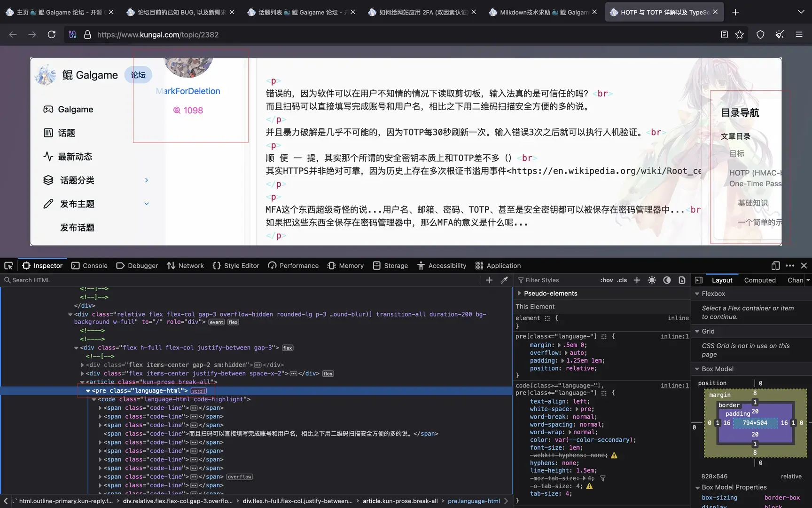Toggle responsive design mode icon
Viewport: 812px width, 508px height.
point(776,266)
